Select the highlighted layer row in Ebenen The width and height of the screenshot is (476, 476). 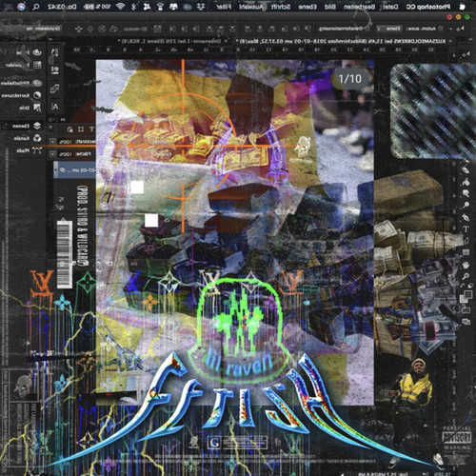(75, 170)
